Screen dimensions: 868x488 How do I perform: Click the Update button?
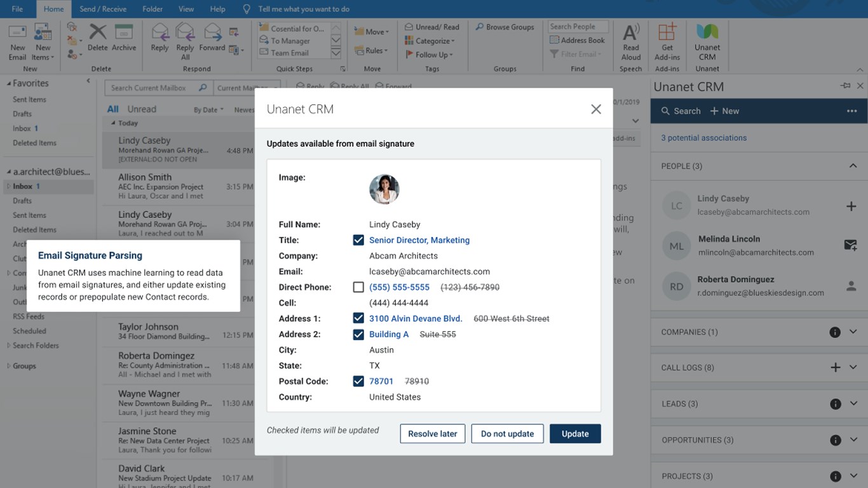pos(575,433)
